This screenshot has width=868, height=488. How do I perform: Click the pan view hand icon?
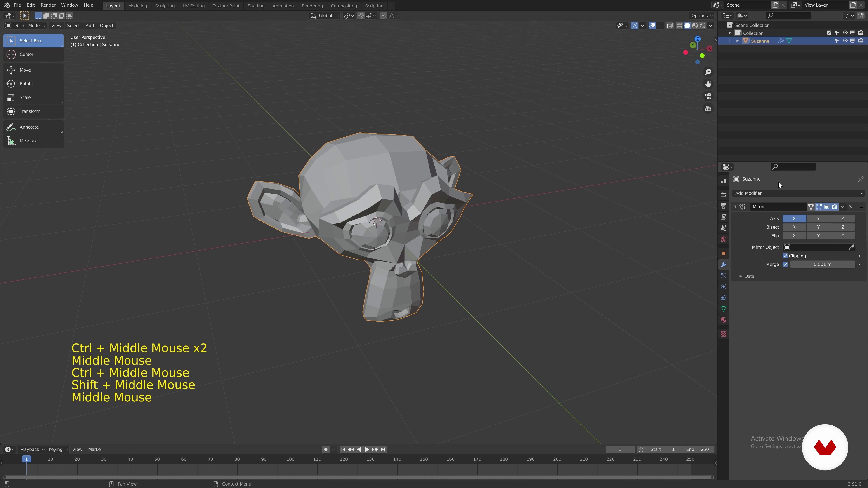(708, 84)
